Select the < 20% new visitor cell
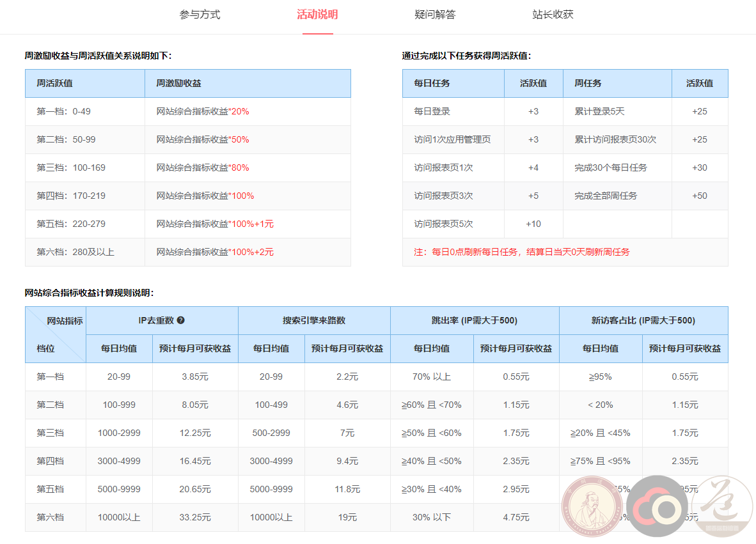The height and width of the screenshot is (544, 756). click(x=601, y=405)
